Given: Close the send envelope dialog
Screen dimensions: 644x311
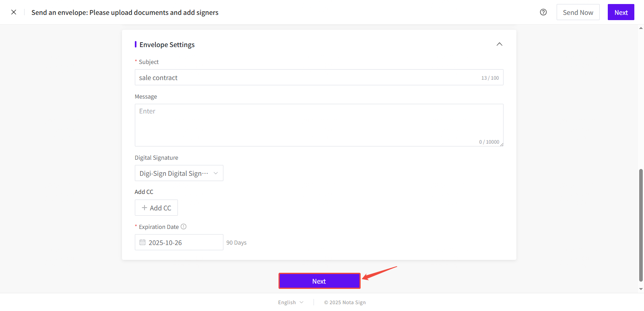Looking at the screenshot, I should [14, 12].
